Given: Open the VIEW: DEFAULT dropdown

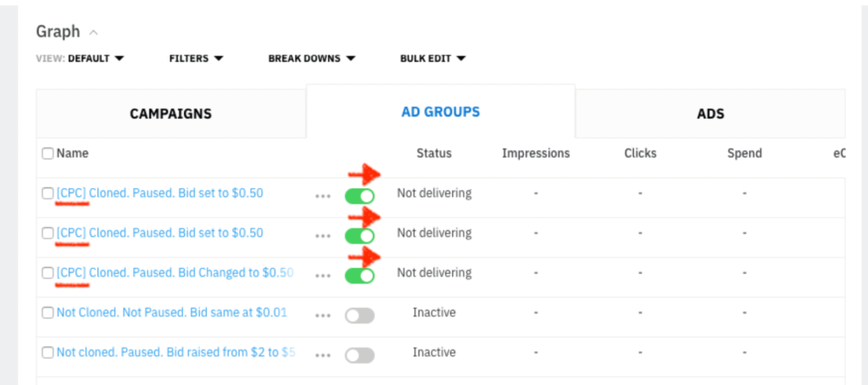Looking at the screenshot, I should point(81,59).
